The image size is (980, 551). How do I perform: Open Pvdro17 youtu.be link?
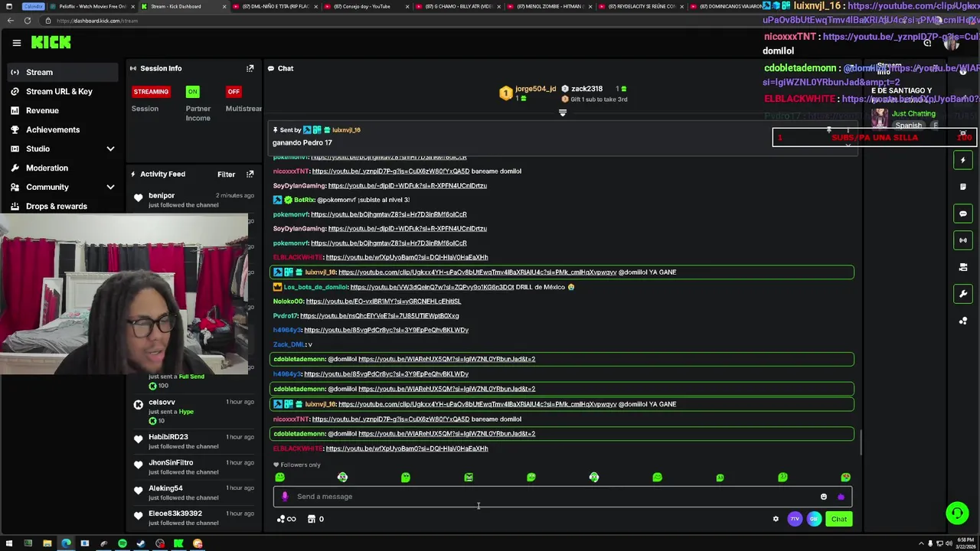[x=380, y=316]
